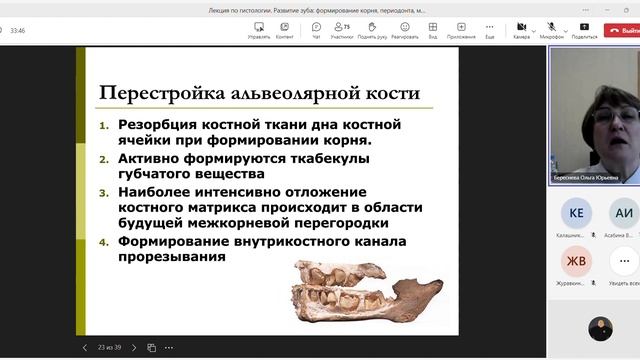Screen dimensions: 640x360
Task: Open the Контент content panel
Action: (284, 30)
